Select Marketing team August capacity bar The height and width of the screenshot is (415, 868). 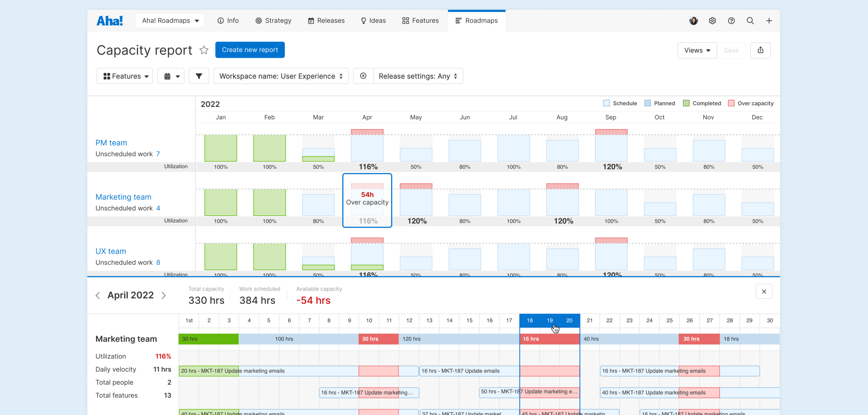pyautogui.click(x=562, y=200)
